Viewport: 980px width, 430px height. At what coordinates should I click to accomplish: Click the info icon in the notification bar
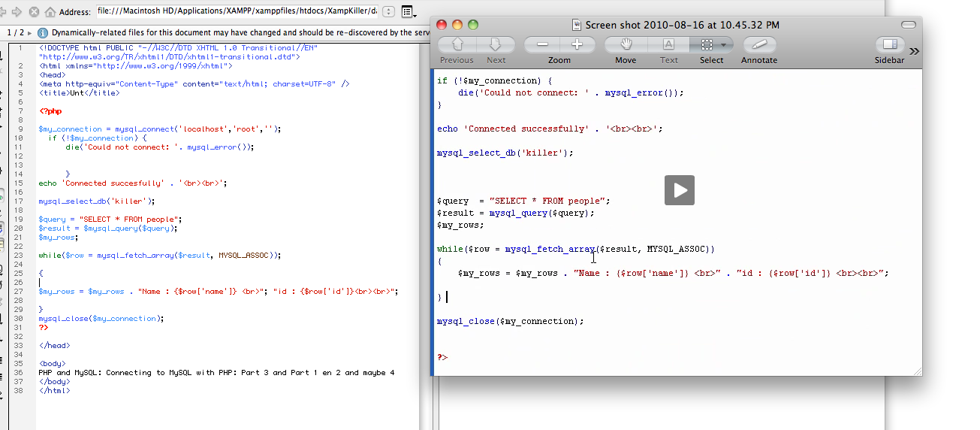pyautogui.click(x=42, y=33)
